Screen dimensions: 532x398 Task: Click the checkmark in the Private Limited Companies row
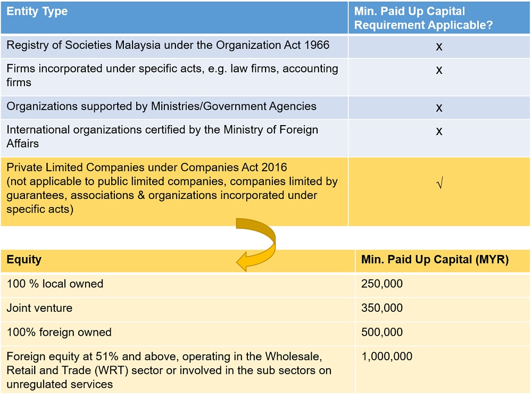coord(439,185)
